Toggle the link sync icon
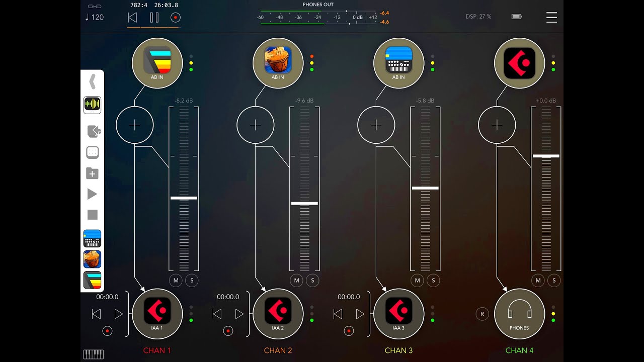The width and height of the screenshot is (644, 362). 94,6
